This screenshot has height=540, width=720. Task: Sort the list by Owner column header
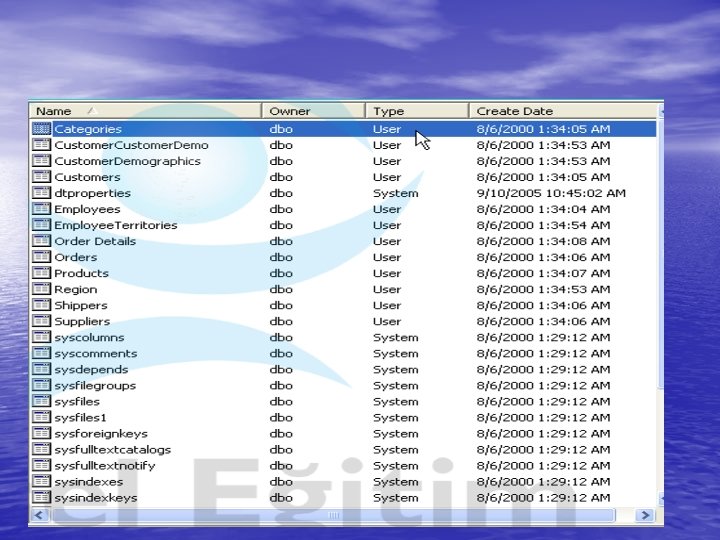[x=314, y=111]
